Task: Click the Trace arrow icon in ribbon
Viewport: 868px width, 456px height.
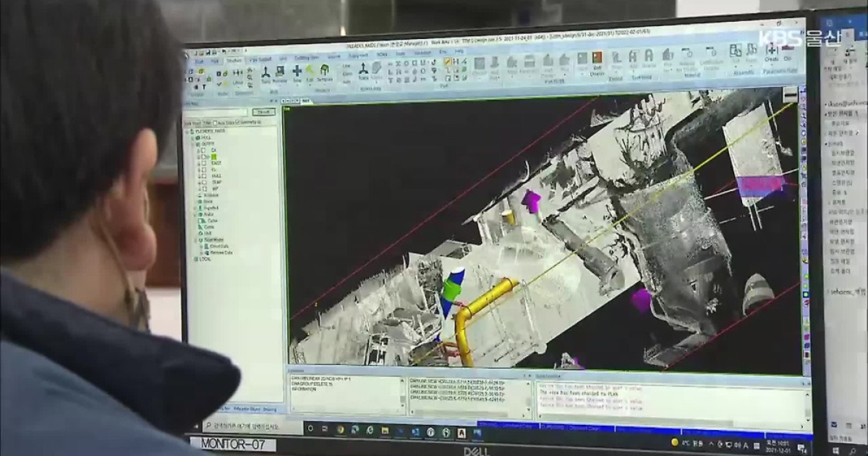Action: pyautogui.click(x=363, y=68)
